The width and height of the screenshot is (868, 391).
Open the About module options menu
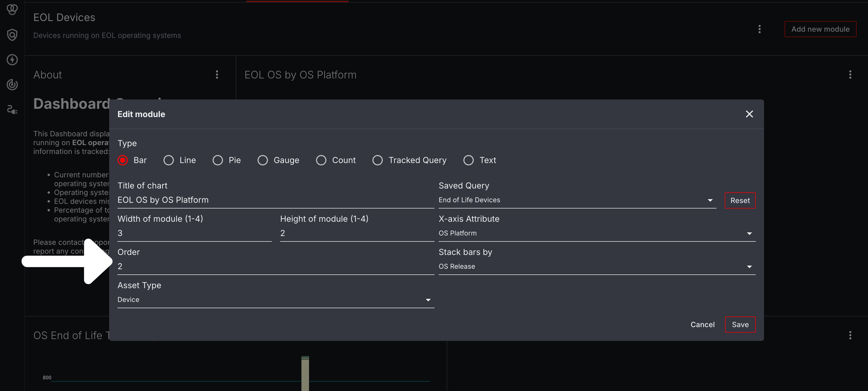pyautogui.click(x=217, y=75)
